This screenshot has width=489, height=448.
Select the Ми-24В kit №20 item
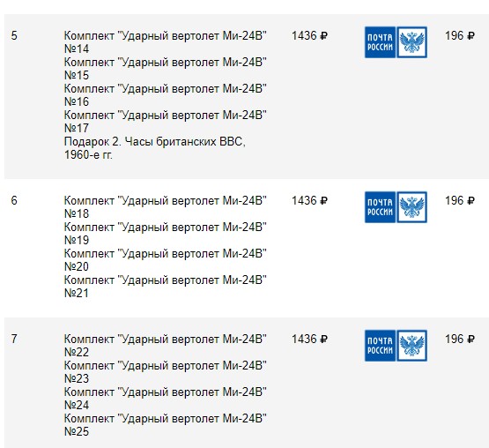click(166, 260)
